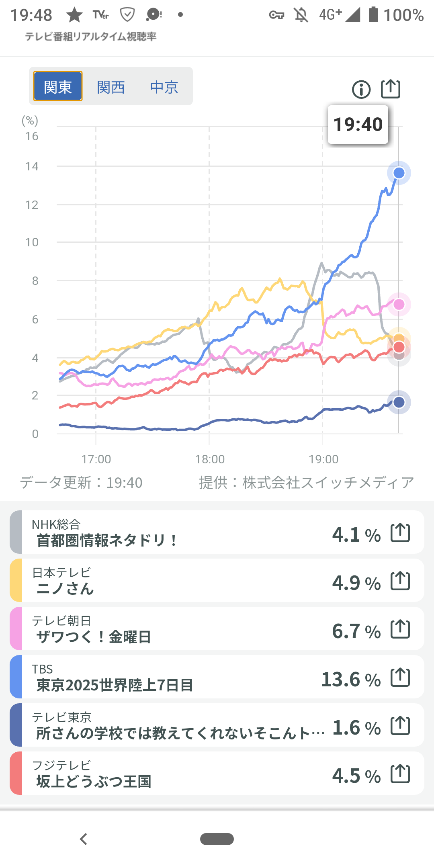Share the テレビ朝日 ザワつく rating
The height and width of the screenshot is (868, 434).
(x=400, y=629)
